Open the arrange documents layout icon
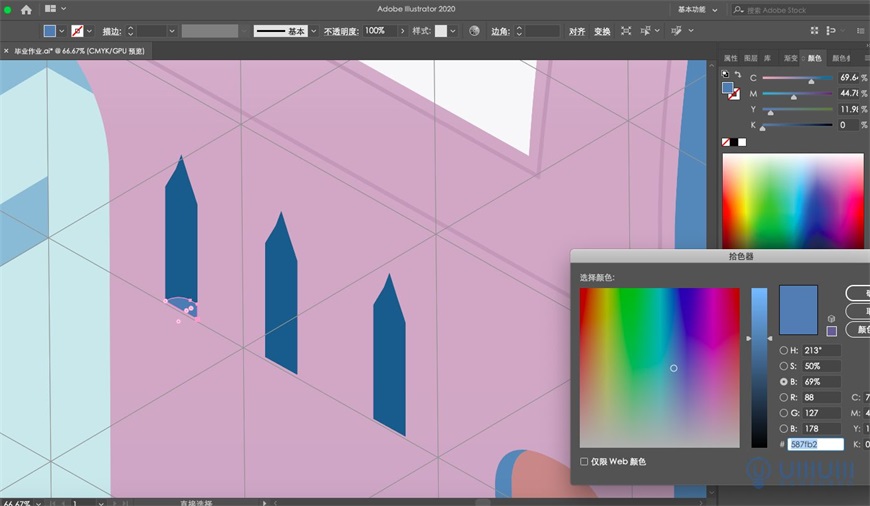The height and width of the screenshot is (506, 870). click(50, 9)
